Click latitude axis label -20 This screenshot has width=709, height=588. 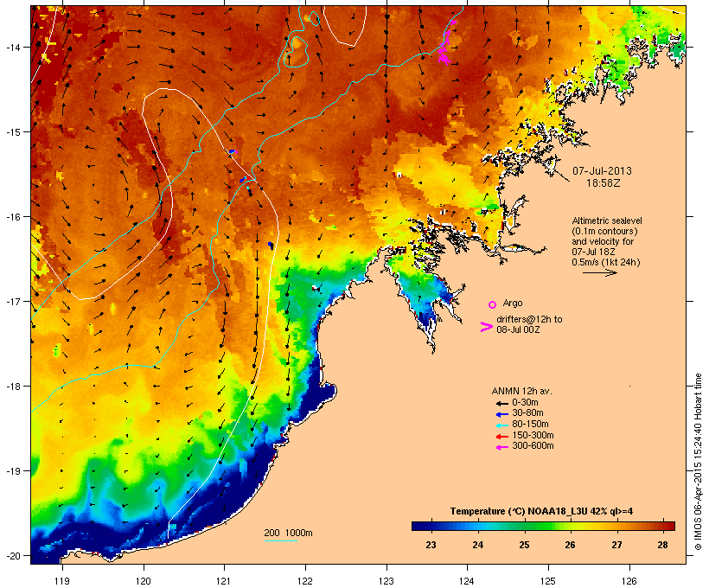tap(12, 556)
